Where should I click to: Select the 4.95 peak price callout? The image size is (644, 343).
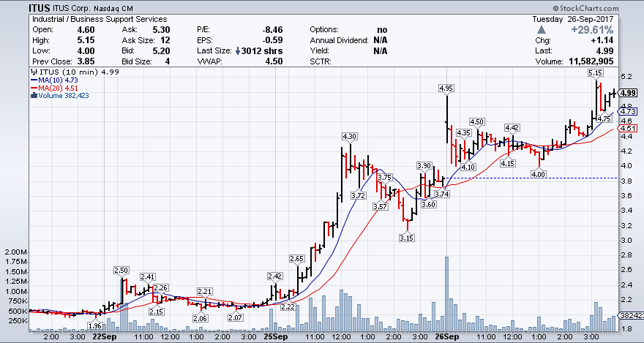[446, 88]
